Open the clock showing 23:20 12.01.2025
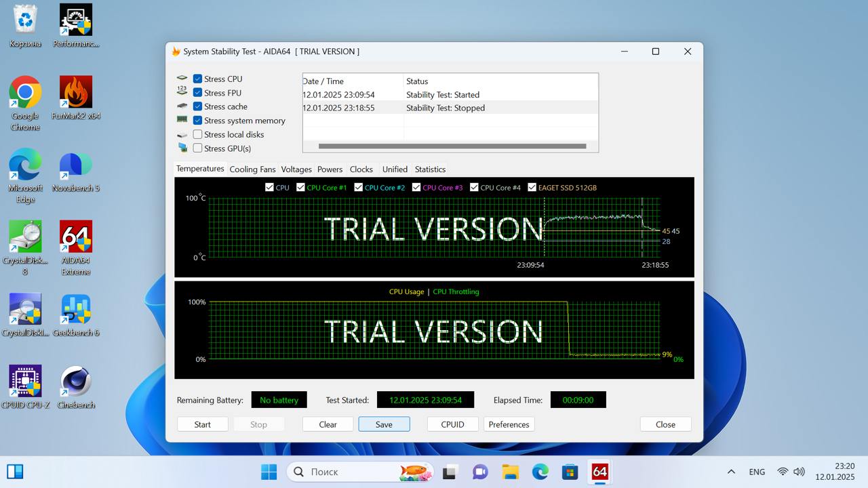This screenshot has width=868, height=488. tap(835, 472)
